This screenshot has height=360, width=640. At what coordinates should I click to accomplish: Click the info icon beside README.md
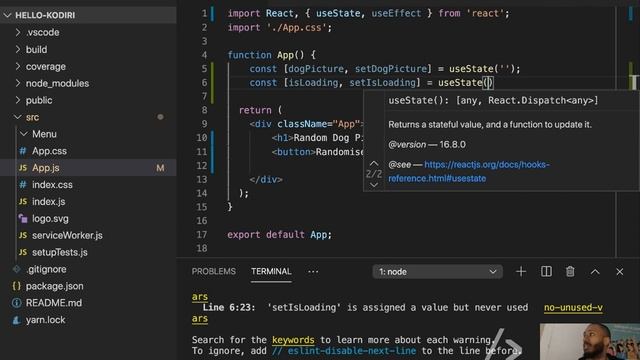pyautogui.click(x=16, y=303)
